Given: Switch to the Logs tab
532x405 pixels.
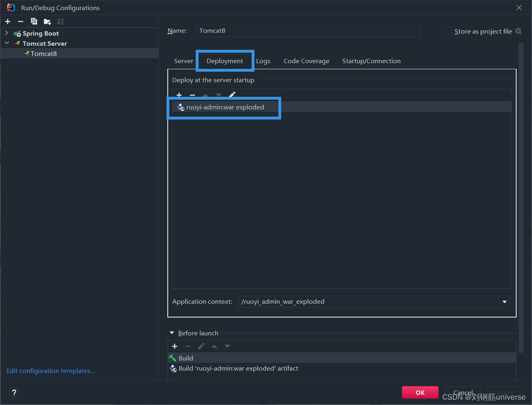Looking at the screenshot, I should (x=263, y=61).
